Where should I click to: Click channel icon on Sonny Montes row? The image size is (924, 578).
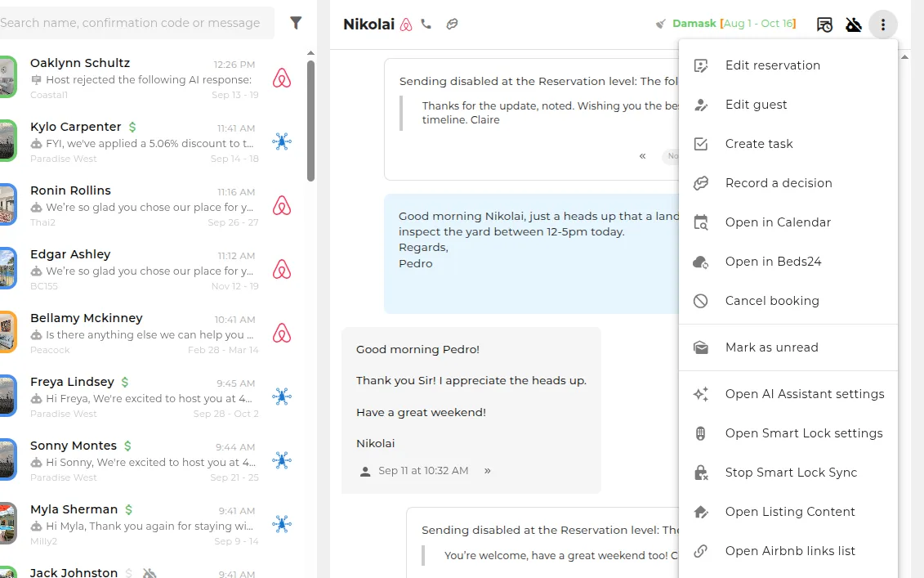pos(282,460)
